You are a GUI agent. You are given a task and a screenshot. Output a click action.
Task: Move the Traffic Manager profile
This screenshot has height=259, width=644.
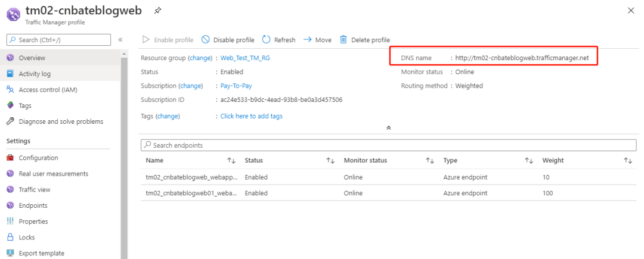coord(317,40)
